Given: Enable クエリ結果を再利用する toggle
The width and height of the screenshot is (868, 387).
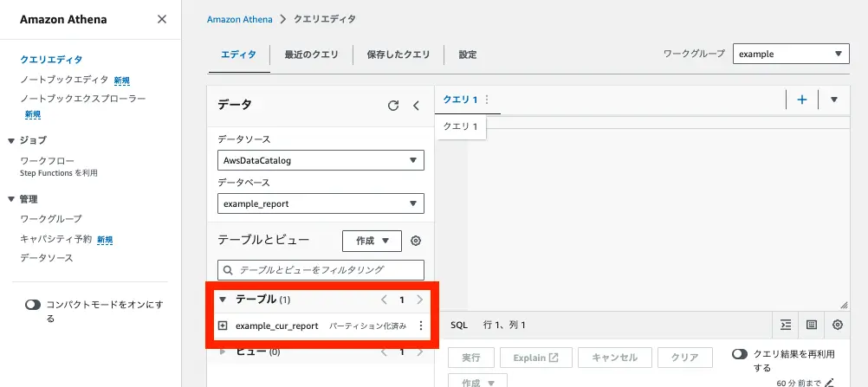Looking at the screenshot, I should click(x=740, y=354).
